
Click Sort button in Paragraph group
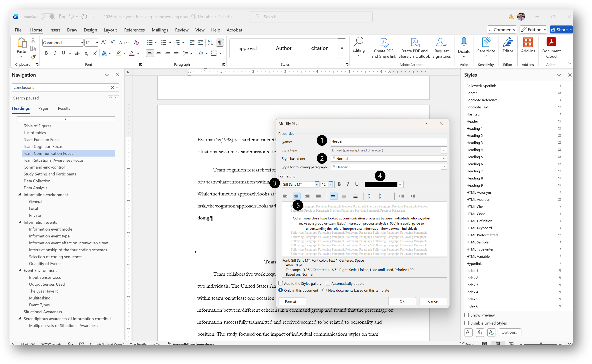tap(210, 43)
